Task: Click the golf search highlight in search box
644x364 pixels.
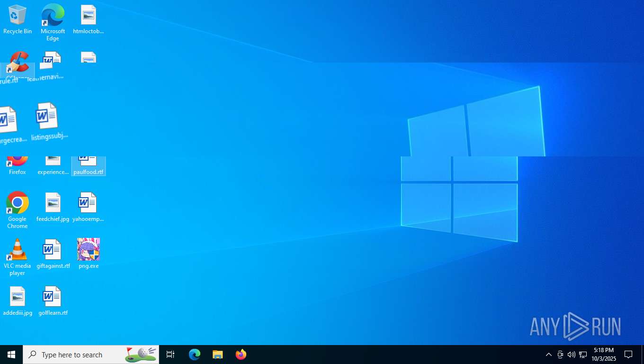Action: [141, 354]
